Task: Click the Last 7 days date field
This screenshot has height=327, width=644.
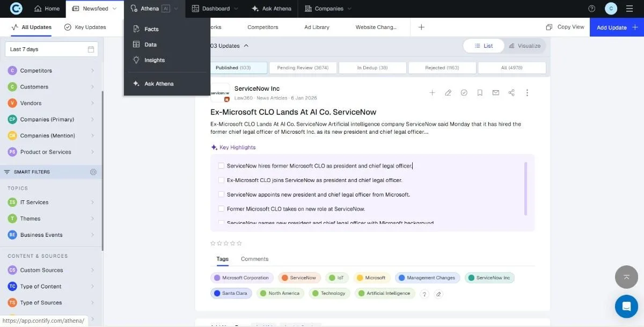Action: [52, 49]
